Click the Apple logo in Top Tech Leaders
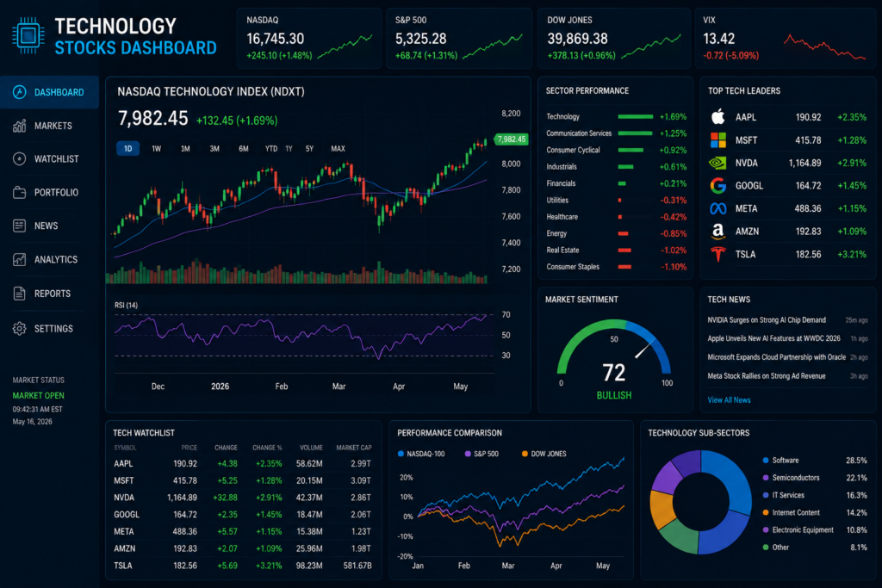882x588 pixels. [717, 117]
